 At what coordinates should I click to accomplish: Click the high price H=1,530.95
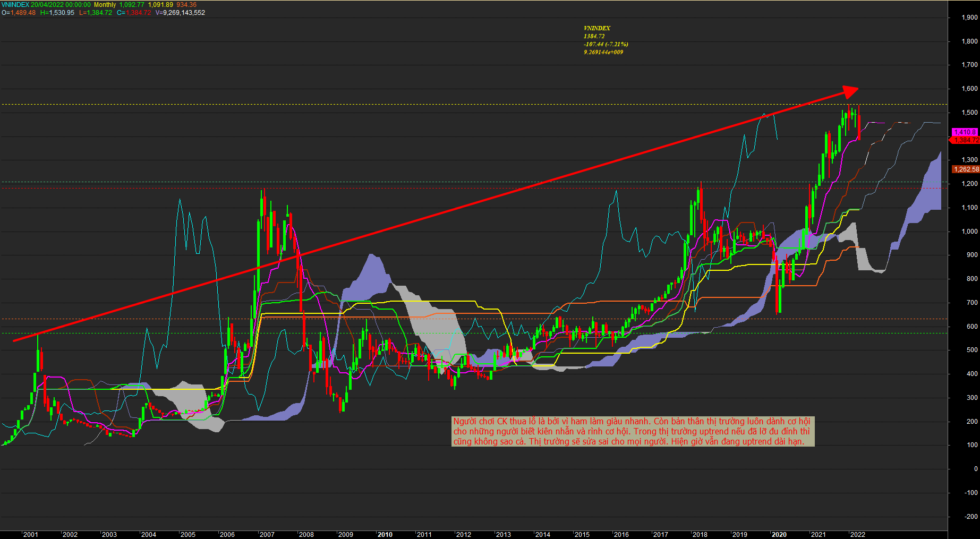(57, 13)
